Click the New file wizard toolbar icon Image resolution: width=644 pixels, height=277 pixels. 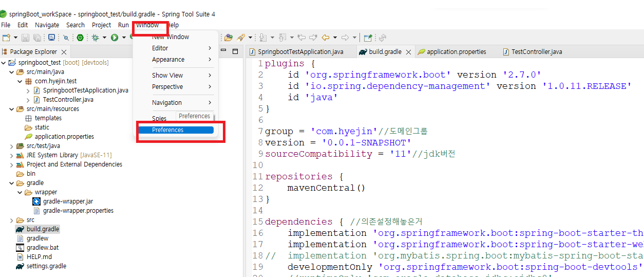pos(6,38)
